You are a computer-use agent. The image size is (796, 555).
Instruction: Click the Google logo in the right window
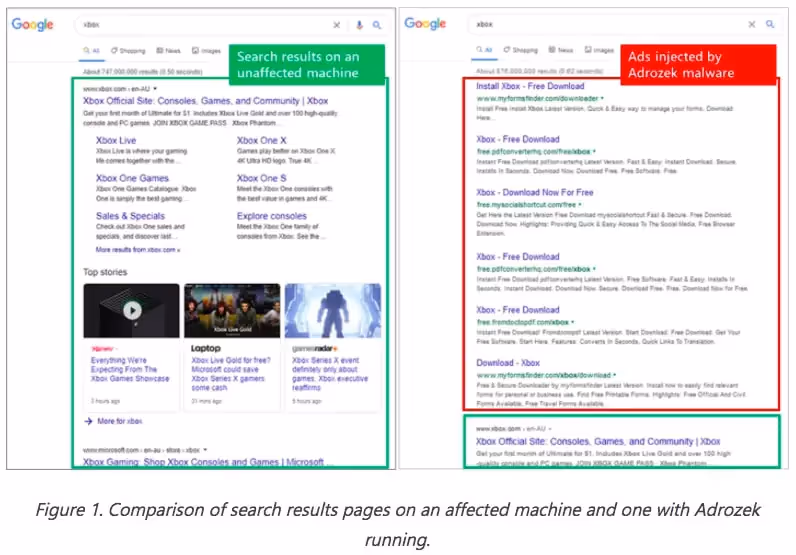point(425,24)
